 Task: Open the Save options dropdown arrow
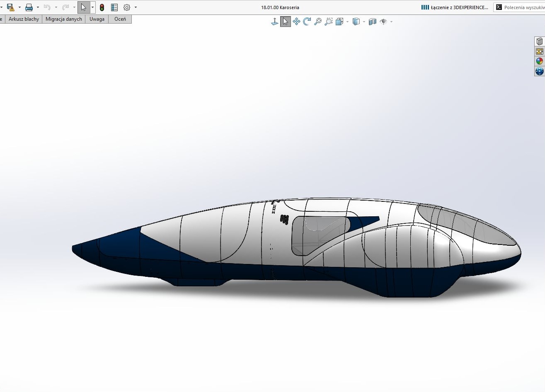point(19,7)
